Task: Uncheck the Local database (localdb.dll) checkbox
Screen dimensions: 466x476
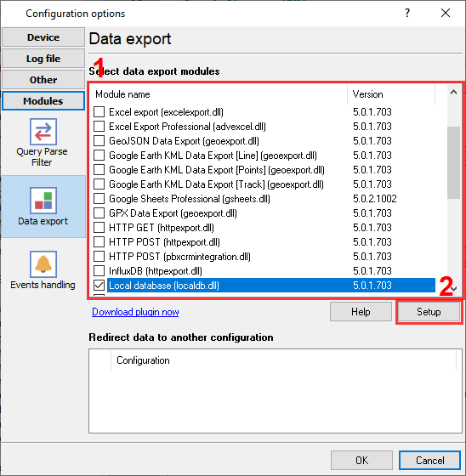Action: click(x=99, y=286)
